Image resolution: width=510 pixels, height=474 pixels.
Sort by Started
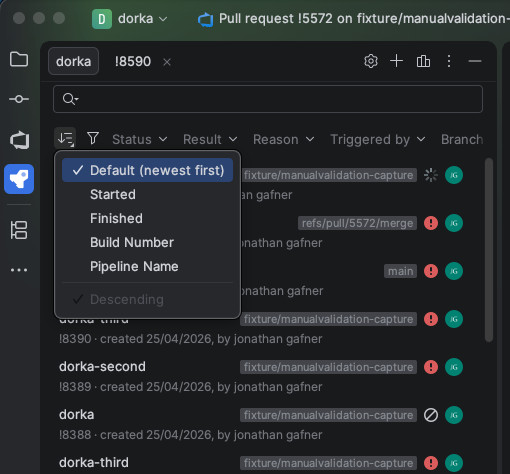pyautogui.click(x=147, y=194)
